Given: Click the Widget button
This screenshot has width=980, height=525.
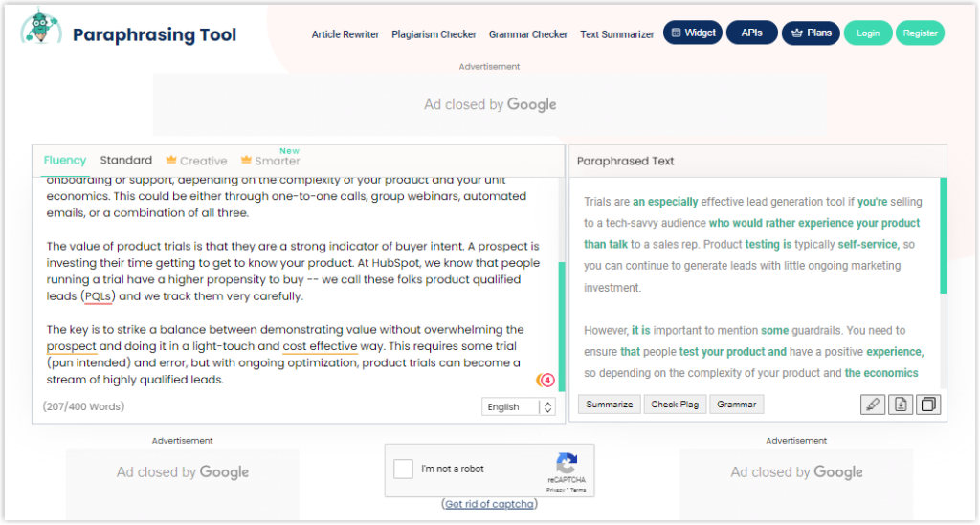Looking at the screenshot, I should (x=693, y=33).
